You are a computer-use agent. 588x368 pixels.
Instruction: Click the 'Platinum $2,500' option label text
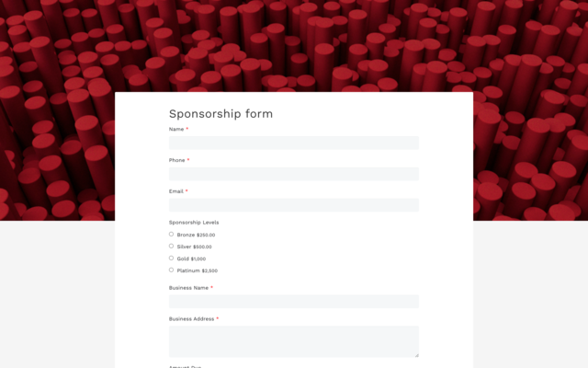(x=197, y=270)
